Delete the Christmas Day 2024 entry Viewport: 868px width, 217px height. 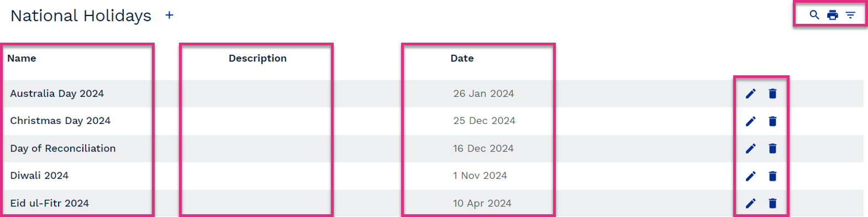coord(773,121)
